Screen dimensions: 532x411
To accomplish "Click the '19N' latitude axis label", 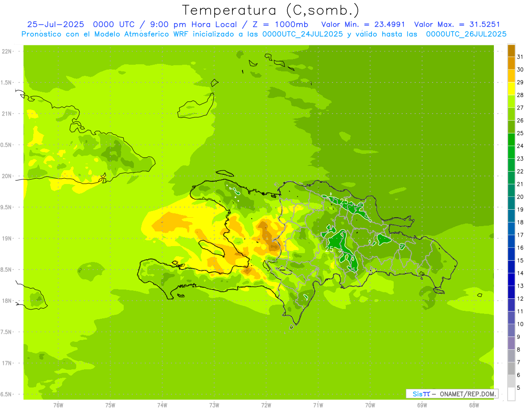I will click(6, 239).
